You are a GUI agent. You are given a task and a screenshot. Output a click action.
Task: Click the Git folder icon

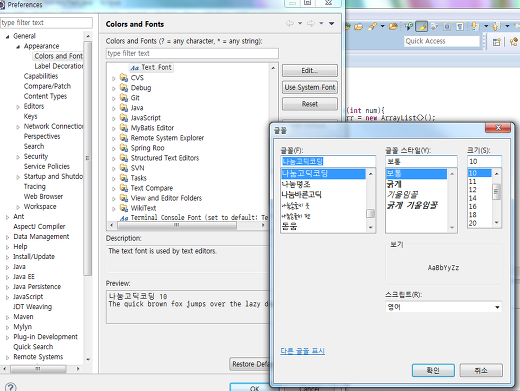[x=124, y=98]
